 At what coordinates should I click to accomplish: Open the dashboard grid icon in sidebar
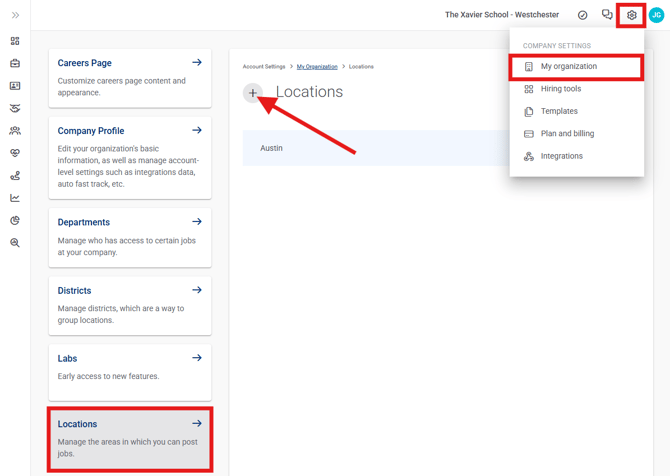click(x=15, y=41)
